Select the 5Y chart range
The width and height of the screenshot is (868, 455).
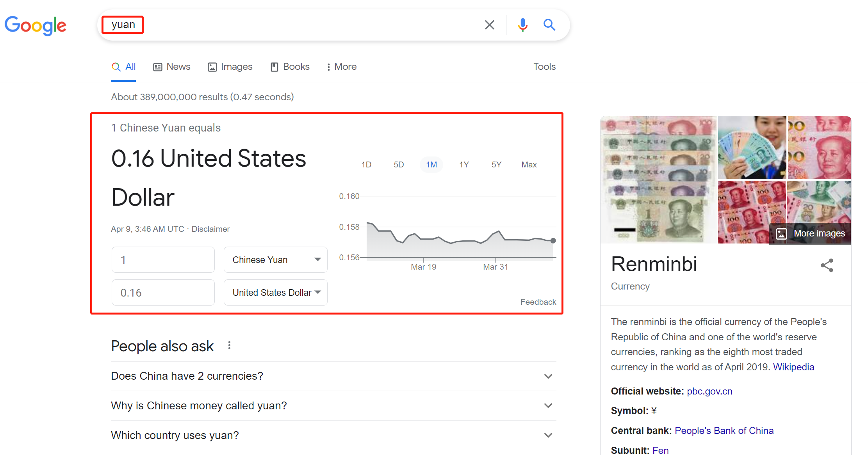[x=496, y=165]
